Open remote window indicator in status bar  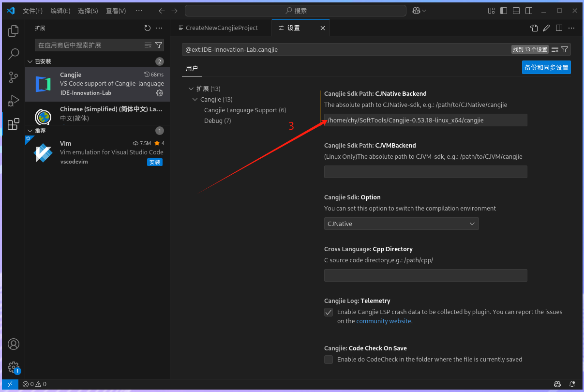10,384
